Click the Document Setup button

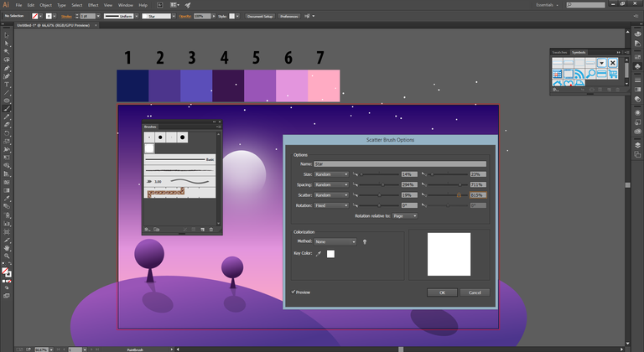(260, 16)
